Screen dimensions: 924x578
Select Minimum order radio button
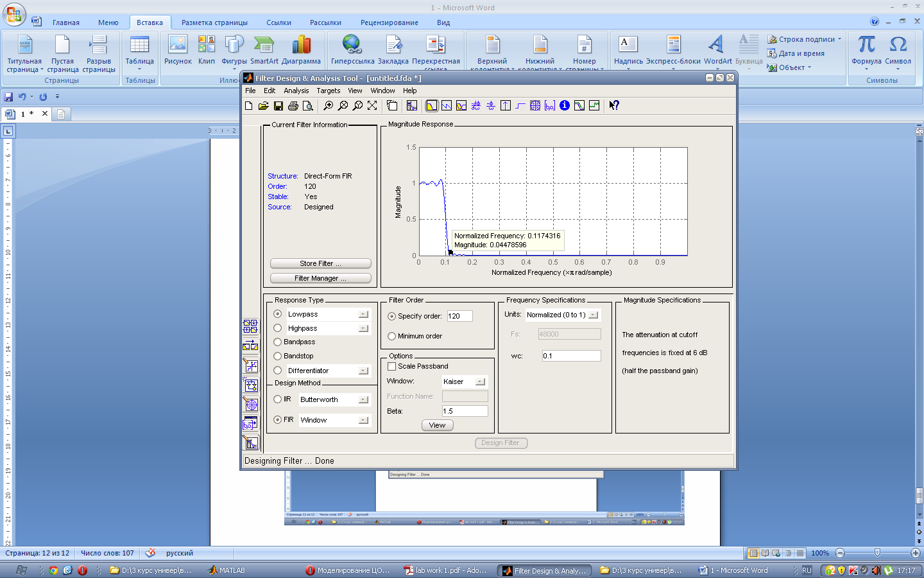(391, 337)
